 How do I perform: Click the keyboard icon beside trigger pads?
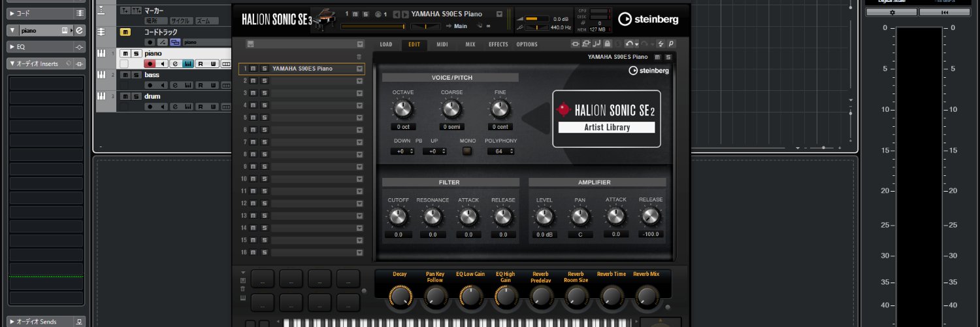pyautogui.click(x=243, y=299)
